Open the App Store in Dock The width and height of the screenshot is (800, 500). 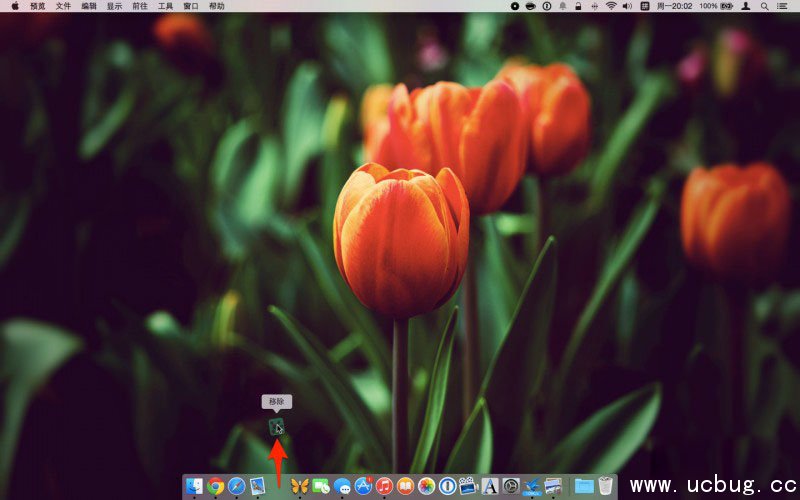point(363,486)
